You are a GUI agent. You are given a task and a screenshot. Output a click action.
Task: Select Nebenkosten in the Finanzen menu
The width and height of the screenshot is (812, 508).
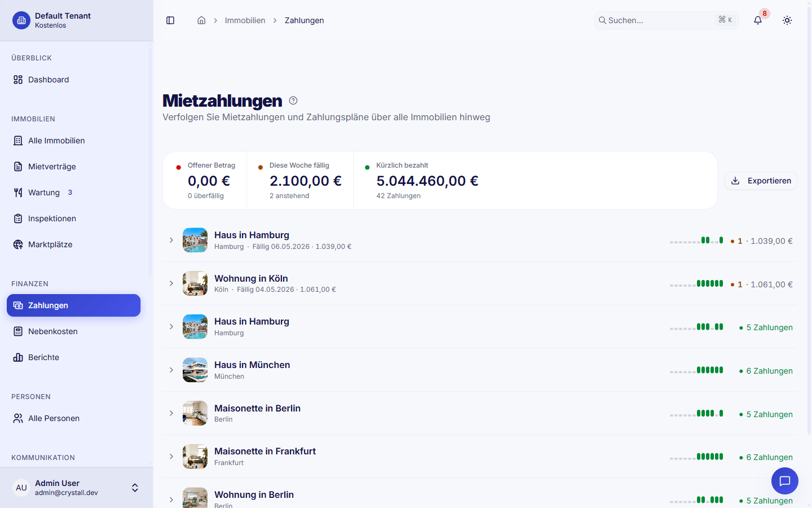(73, 331)
